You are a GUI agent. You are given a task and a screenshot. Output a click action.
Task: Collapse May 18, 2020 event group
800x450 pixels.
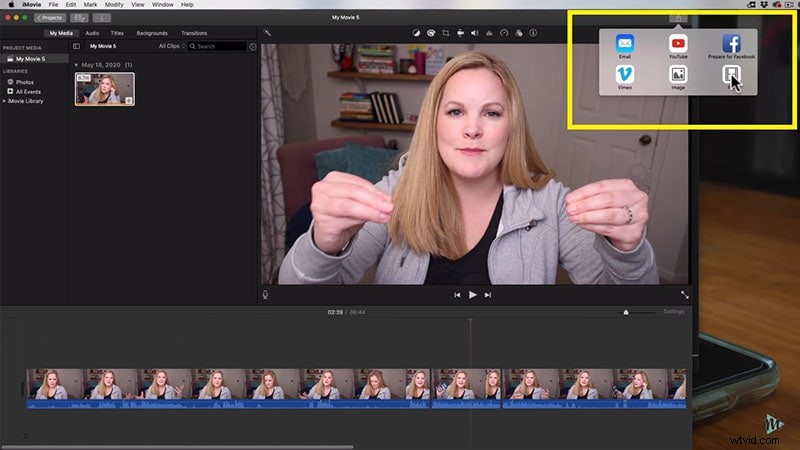tap(77, 65)
